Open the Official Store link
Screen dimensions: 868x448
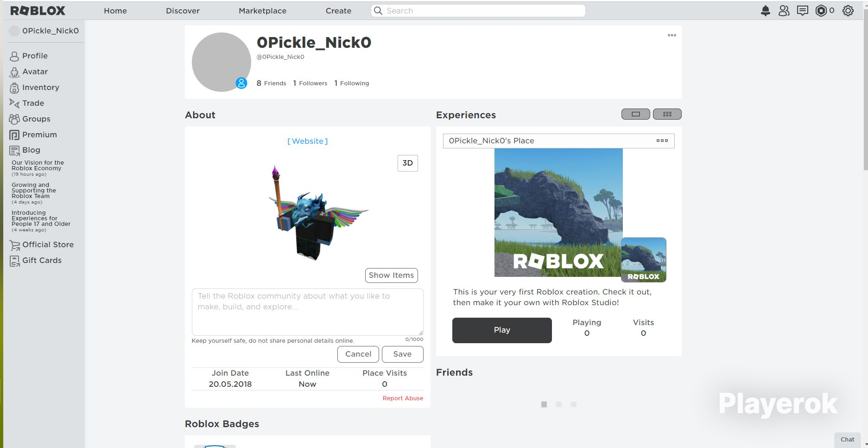48,244
